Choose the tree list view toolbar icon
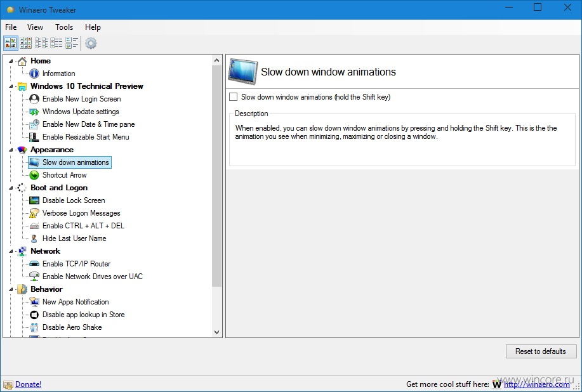Screen dimensions: 582x392 pos(41,43)
